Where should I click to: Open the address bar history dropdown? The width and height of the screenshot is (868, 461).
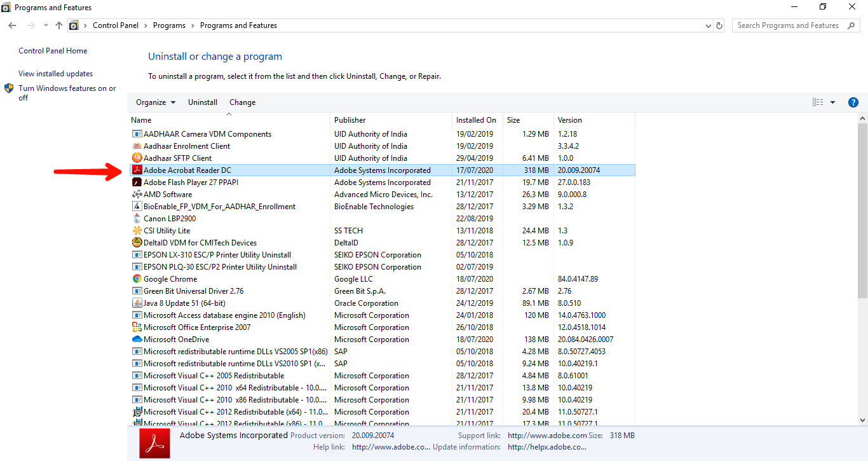coord(709,25)
